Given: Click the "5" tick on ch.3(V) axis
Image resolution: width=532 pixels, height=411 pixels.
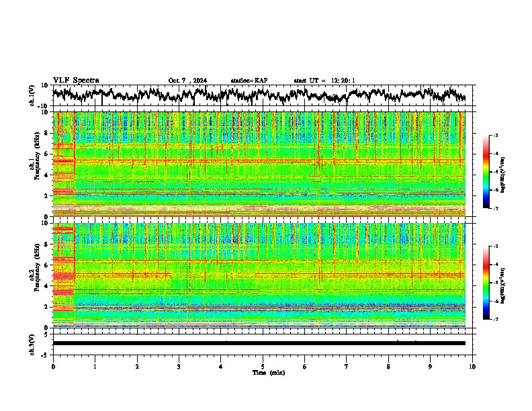Looking at the screenshot, I should [46, 334].
